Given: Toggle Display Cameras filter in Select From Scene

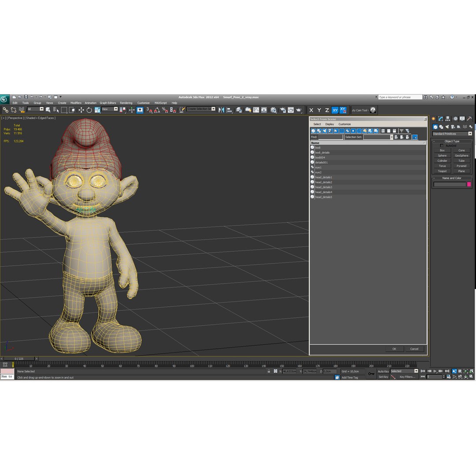Looking at the screenshot, I should [330, 131].
